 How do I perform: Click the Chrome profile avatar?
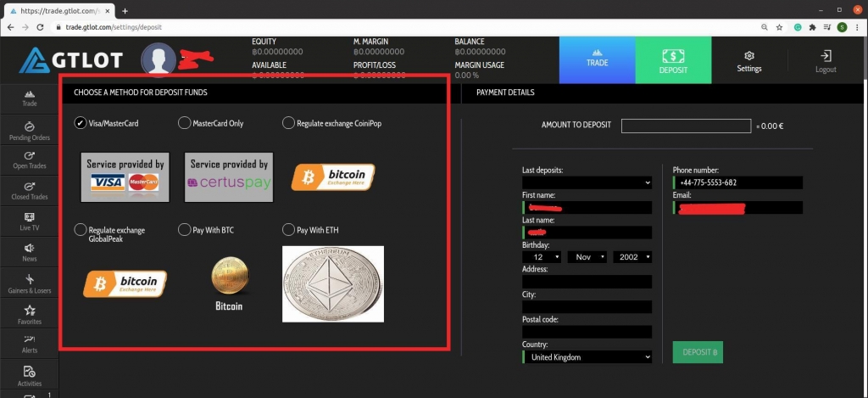click(x=842, y=27)
